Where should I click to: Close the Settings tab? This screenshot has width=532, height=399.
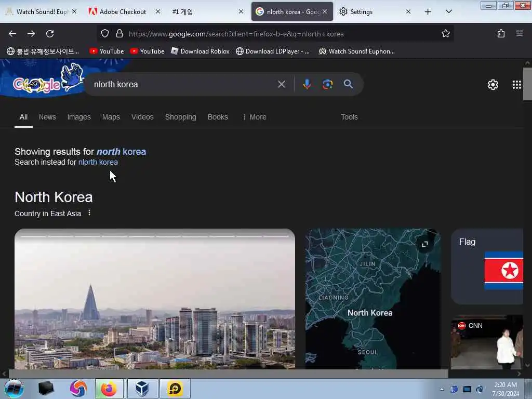coord(408,11)
